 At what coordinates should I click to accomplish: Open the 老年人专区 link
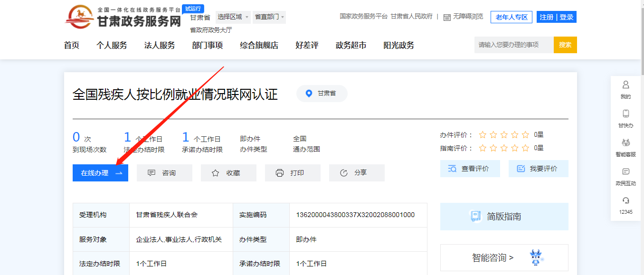(511, 17)
